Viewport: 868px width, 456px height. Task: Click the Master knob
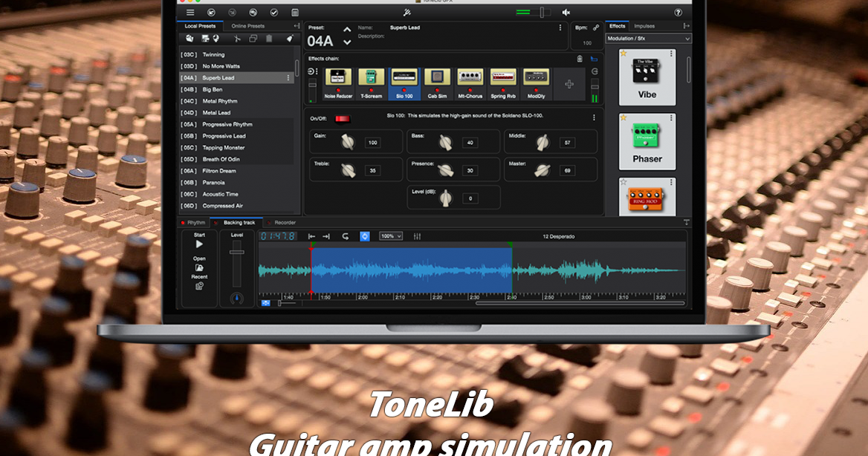pos(542,171)
